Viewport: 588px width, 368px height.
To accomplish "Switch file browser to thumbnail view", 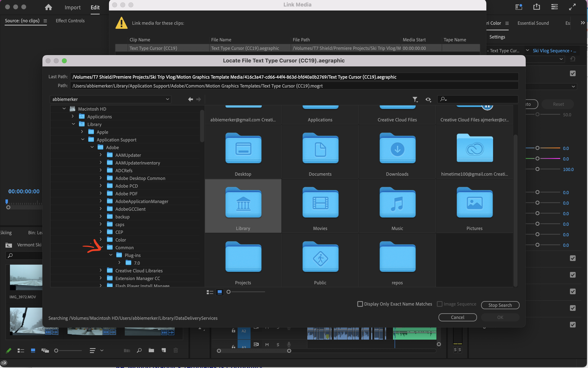I will pos(220,292).
